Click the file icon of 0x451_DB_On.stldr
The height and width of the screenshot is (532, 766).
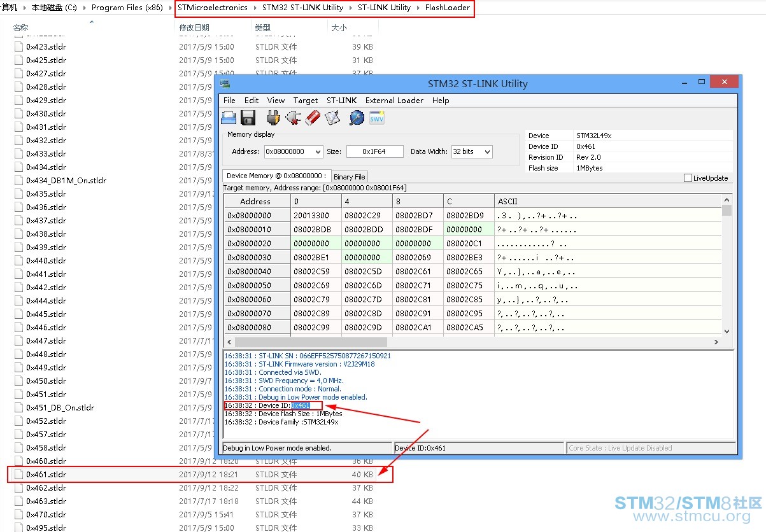pyautogui.click(x=19, y=407)
